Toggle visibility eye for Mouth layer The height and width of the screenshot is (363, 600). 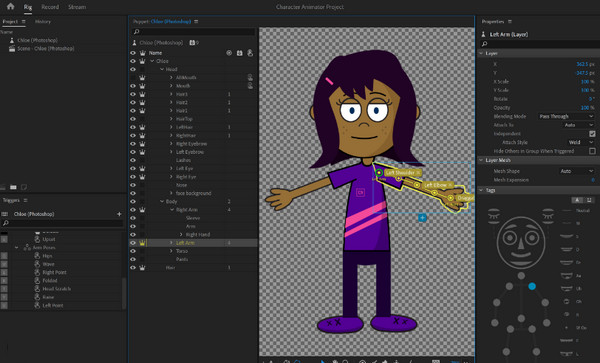tap(133, 86)
